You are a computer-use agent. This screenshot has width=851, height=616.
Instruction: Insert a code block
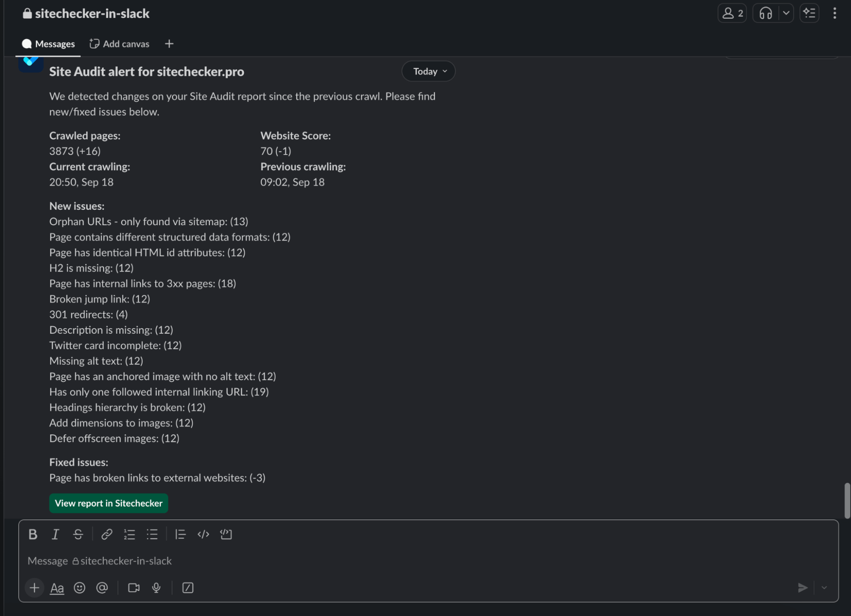(x=226, y=534)
